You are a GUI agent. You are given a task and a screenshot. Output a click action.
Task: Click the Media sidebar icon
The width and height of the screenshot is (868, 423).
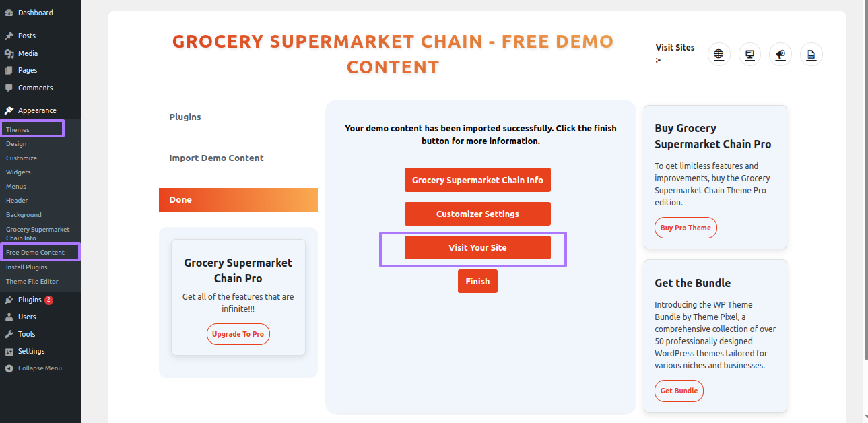tap(9, 53)
